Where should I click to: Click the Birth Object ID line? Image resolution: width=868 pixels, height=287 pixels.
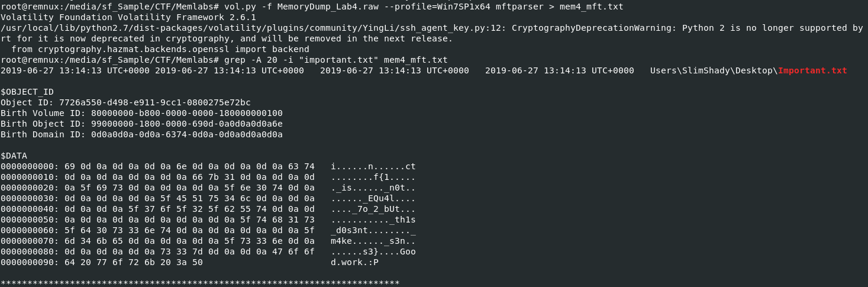[x=141, y=124]
